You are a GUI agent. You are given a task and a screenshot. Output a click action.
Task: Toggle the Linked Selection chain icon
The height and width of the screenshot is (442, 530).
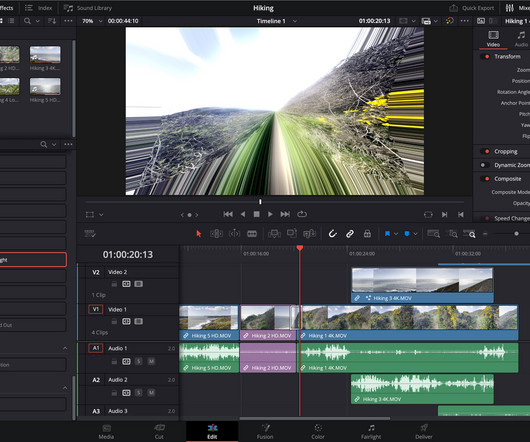point(350,234)
